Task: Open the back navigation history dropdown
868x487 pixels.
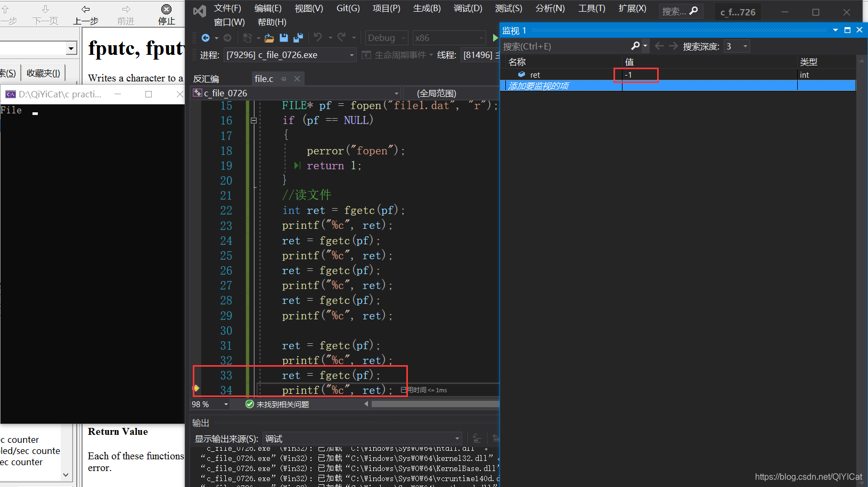Action: (216, 38)
